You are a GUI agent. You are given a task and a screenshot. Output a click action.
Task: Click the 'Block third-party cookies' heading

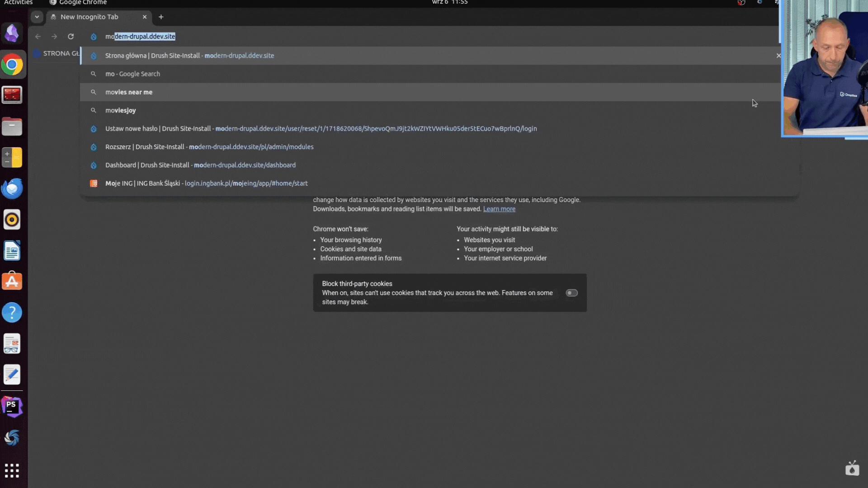pos(357,284)
